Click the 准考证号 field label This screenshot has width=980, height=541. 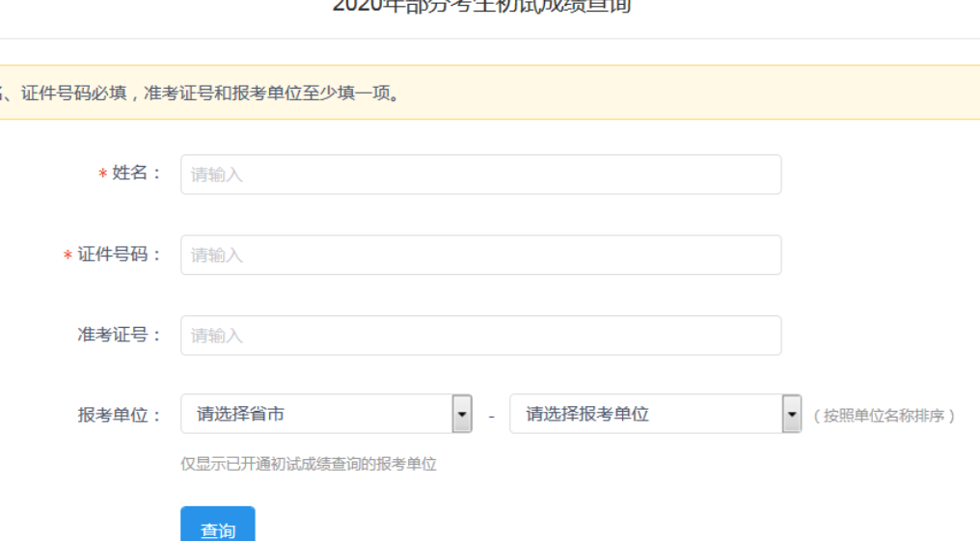[x=119, y=335]
